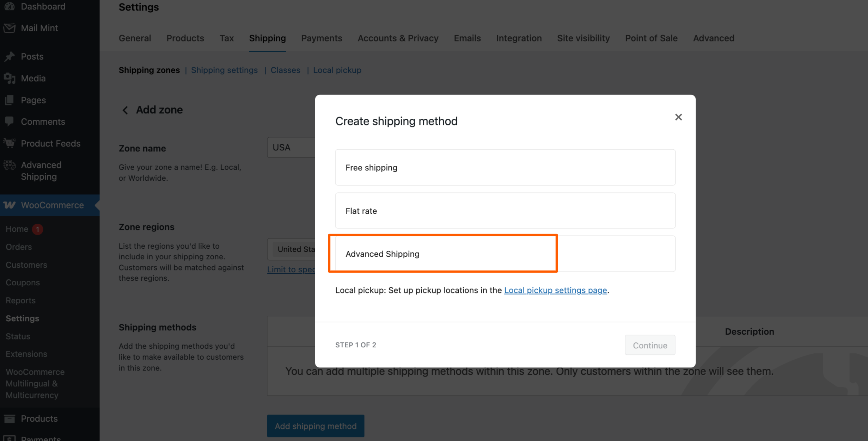
Task: Click the Mail Mint envelope icon
Action: (x=10, y=28)
